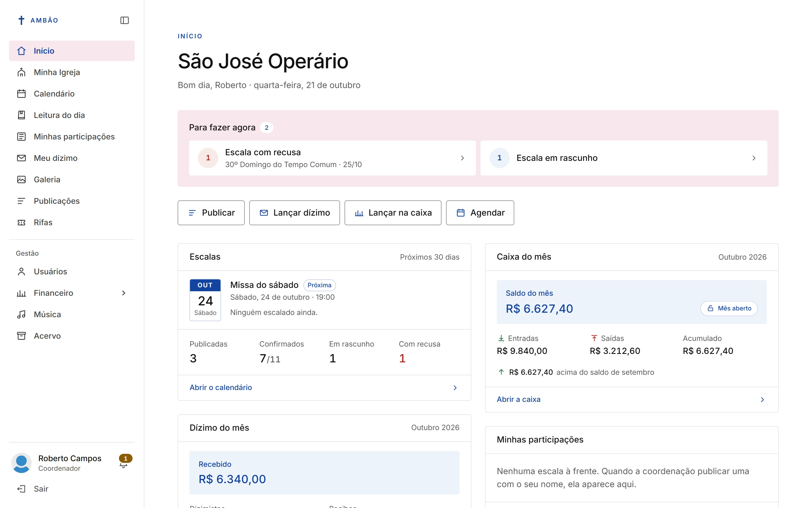Follow the Abrir o calendário link
This screenshot has height=508, width=812.
[x=221, y=388]
